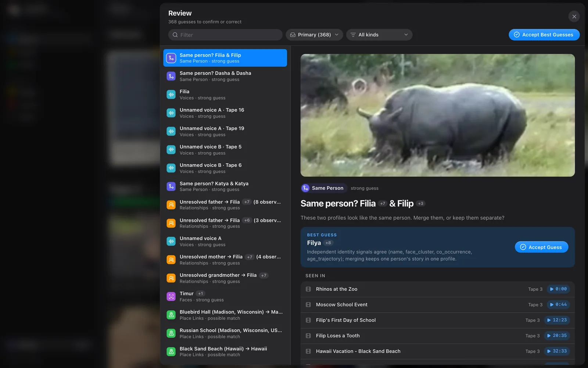Click Same person? Dasha & Dasha merge icon

[x=171, y=76]
